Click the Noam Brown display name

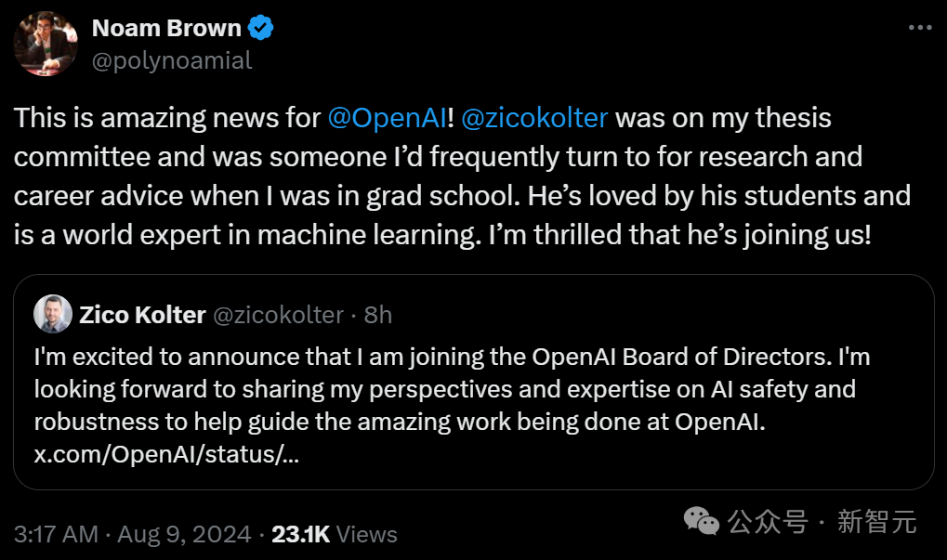pos(166,28)
